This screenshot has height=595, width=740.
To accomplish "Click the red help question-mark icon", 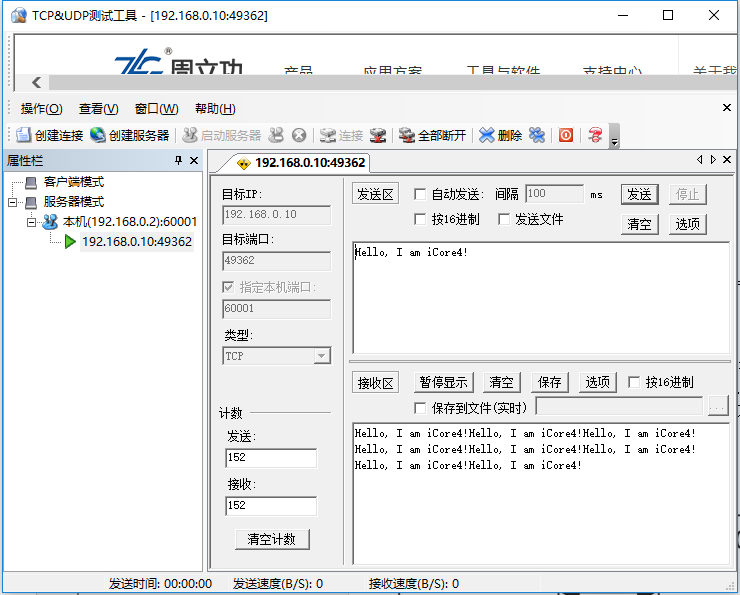I will pos(595,135).
